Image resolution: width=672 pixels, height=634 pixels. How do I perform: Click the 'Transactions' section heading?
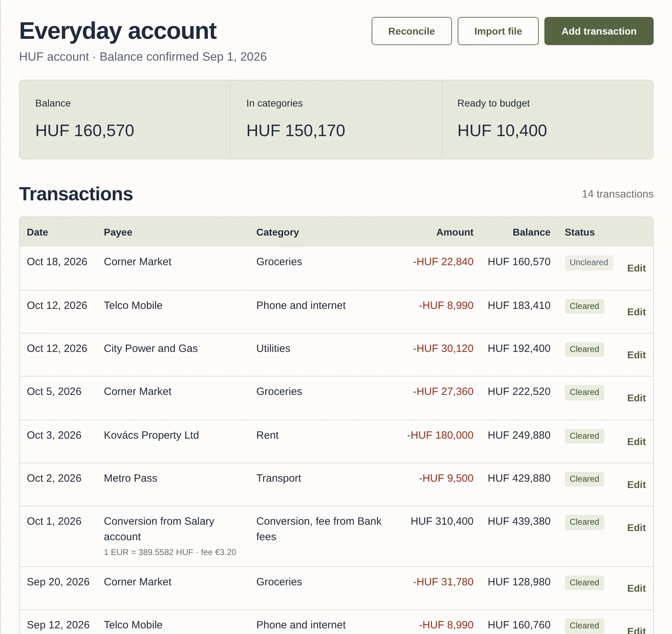(x=76, y=194)
